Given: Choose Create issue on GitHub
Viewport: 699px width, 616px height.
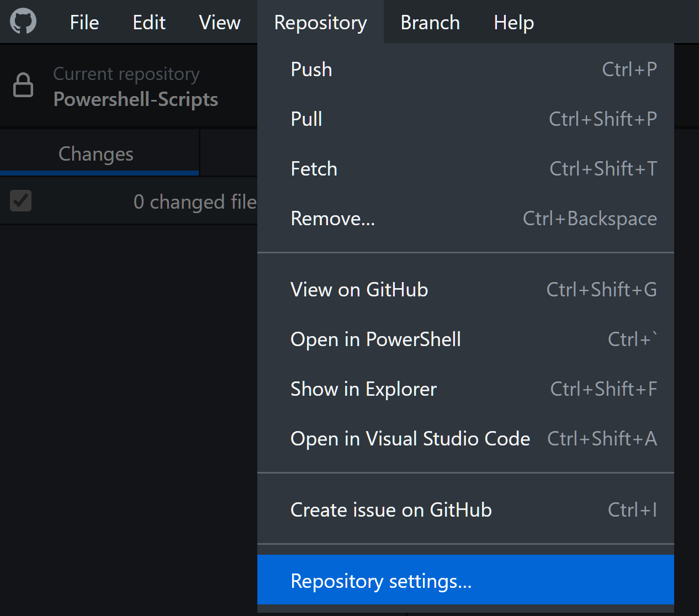Looking at the screenshot, I should 465,510.
